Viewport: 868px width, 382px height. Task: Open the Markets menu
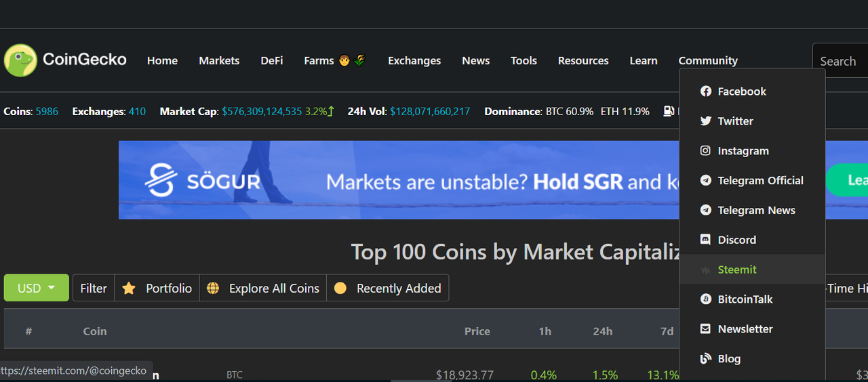[x=219, y=61]
